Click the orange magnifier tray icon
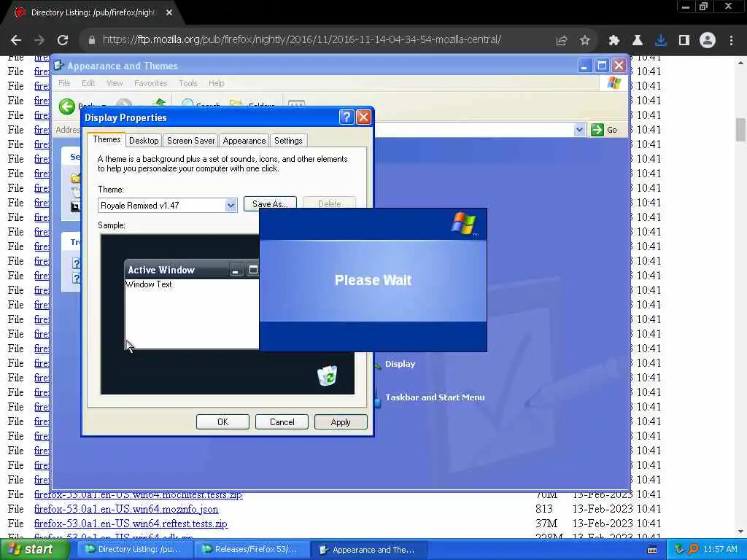747x560 pixels. [x=694, y=550]
